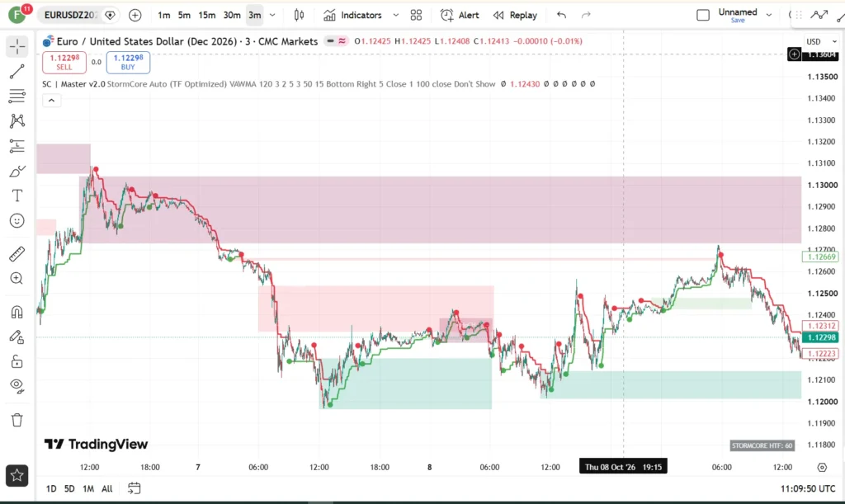Screen dimensions: 845x504
Task: Toggle lock all drawings
Action: (x=17, y=361)
